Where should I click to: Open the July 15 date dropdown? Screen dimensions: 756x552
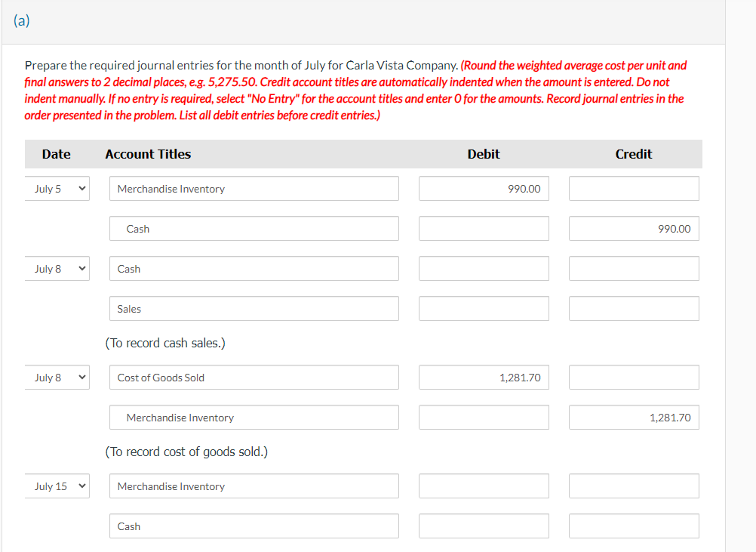click(57, 486)
